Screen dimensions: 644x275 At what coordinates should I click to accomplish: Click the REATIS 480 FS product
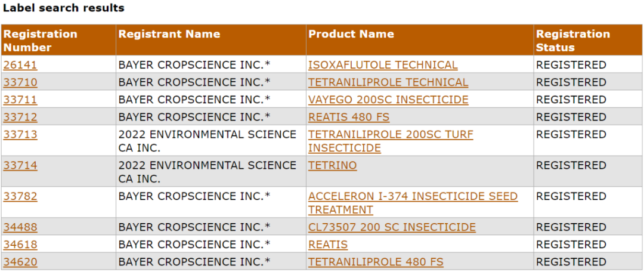coord(349,117)
